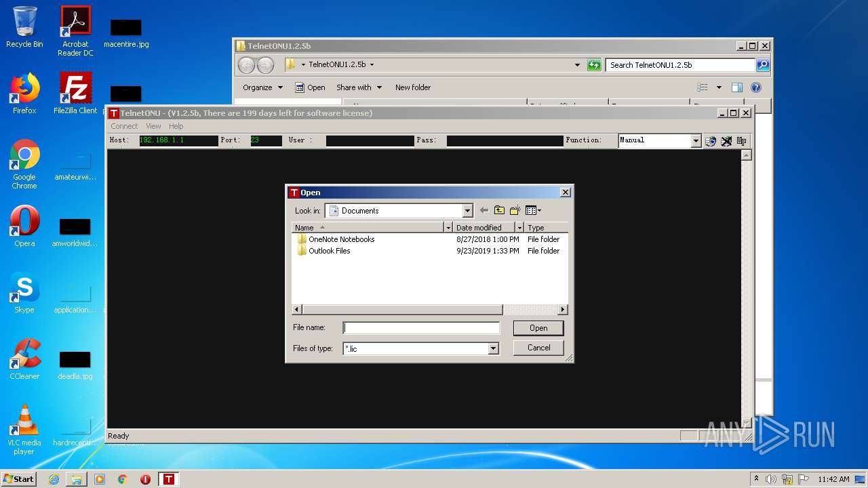
Task: Create a new folder in Open dialog
Action: (515, 211)
